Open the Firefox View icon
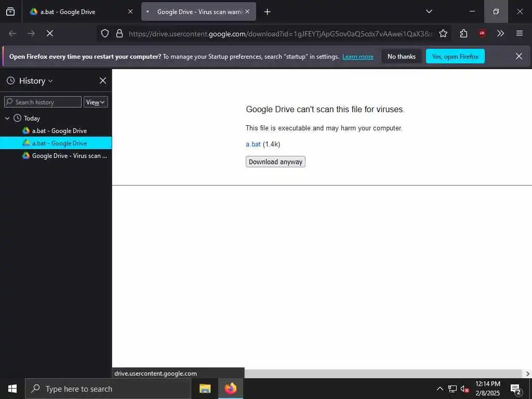The image size is (532, 399). click(10, 11)
